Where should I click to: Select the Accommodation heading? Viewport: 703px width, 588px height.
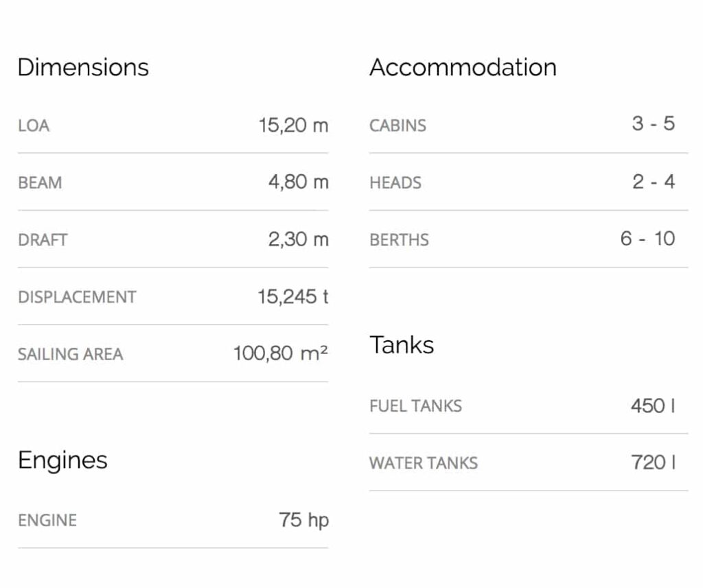(463, 67)
